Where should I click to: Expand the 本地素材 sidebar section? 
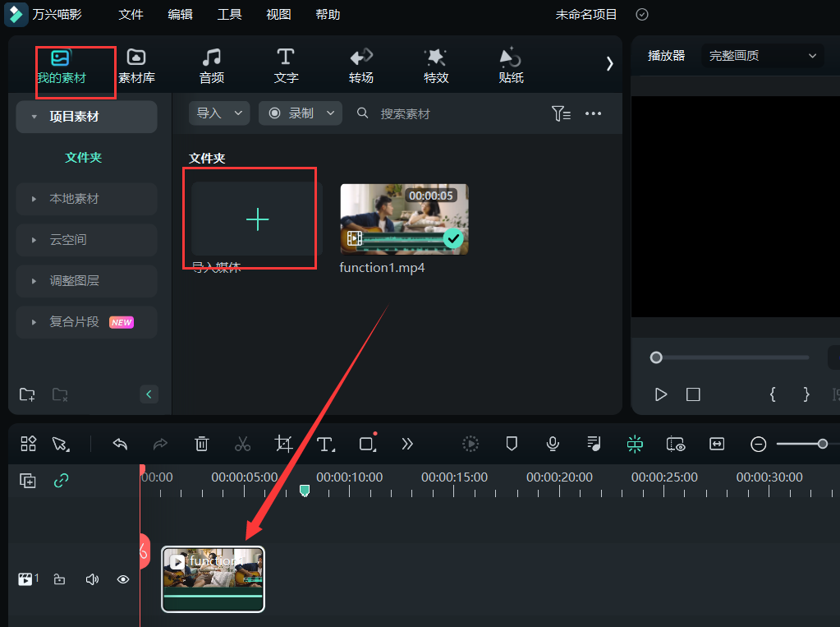[x=74, y=198]
